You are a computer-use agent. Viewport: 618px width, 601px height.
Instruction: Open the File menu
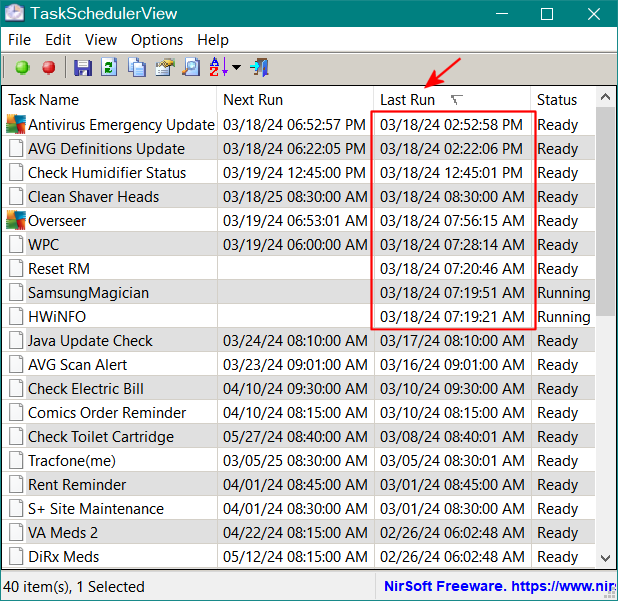19,40
